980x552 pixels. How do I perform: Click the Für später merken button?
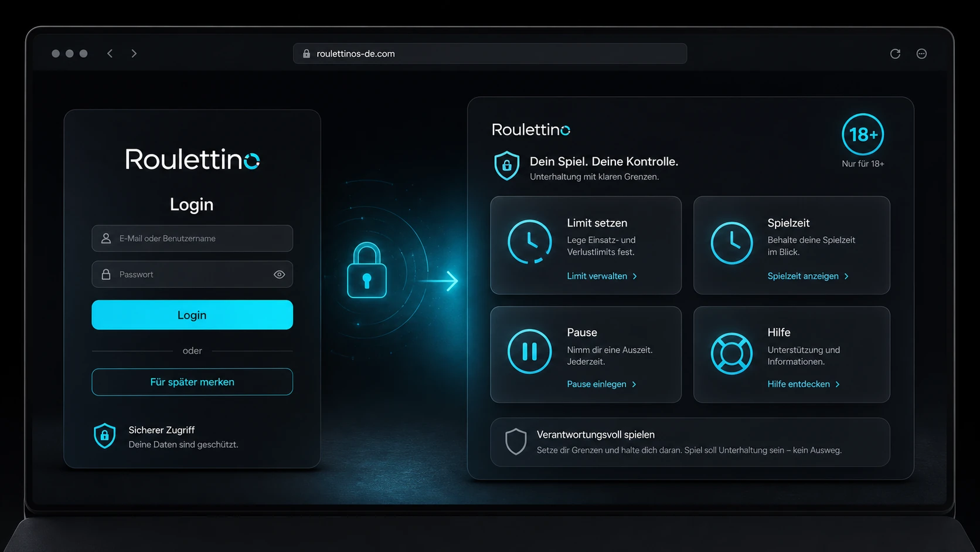coord(192,382)
